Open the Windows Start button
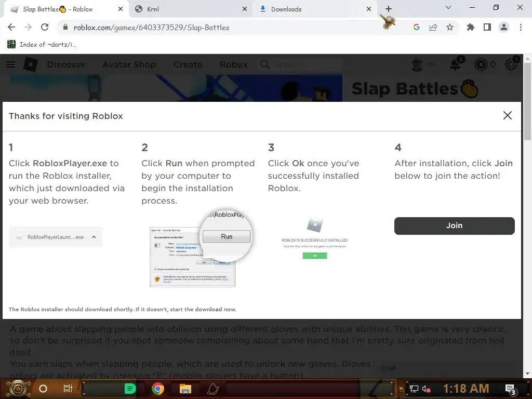Screen dimensions: 532x399 click(18, 389)
